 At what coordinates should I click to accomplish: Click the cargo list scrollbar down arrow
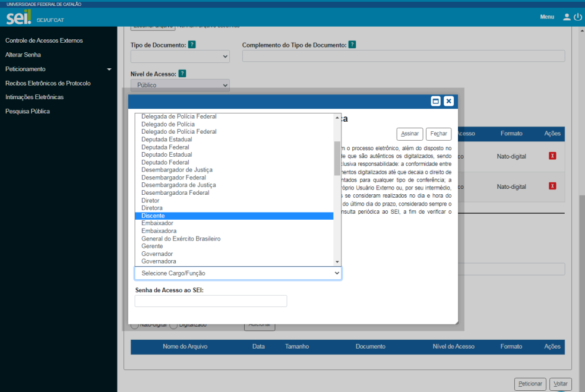(x=337, y=262)
